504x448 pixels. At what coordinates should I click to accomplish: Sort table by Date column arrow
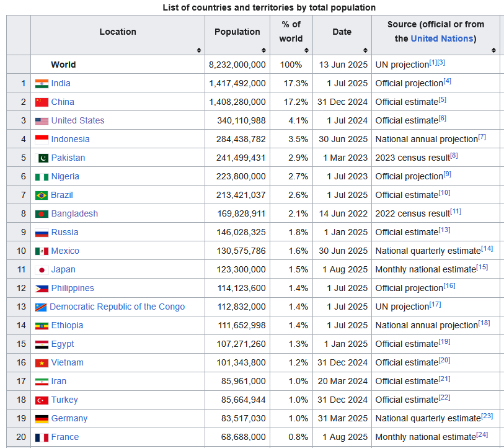point(365,50)
